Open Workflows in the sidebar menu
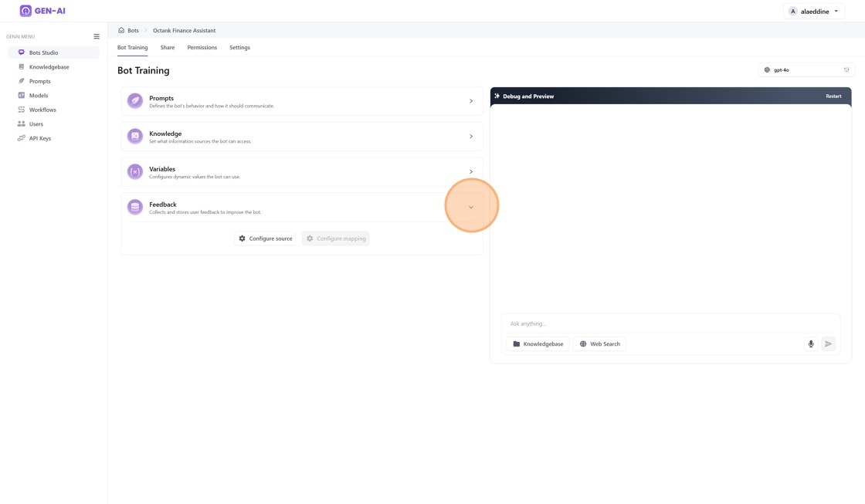The image size is (865, 504). coord(42,110)
